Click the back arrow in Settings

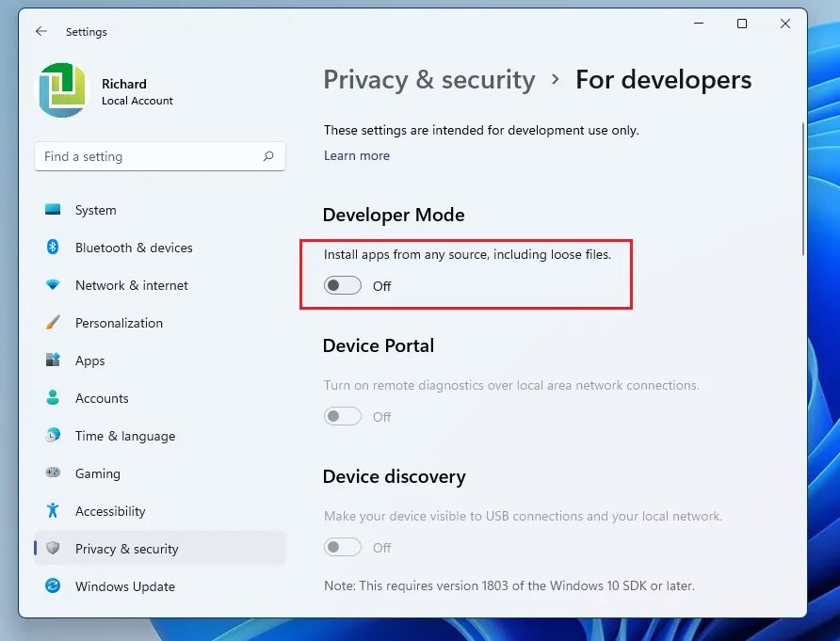click(x=41, y=32)
